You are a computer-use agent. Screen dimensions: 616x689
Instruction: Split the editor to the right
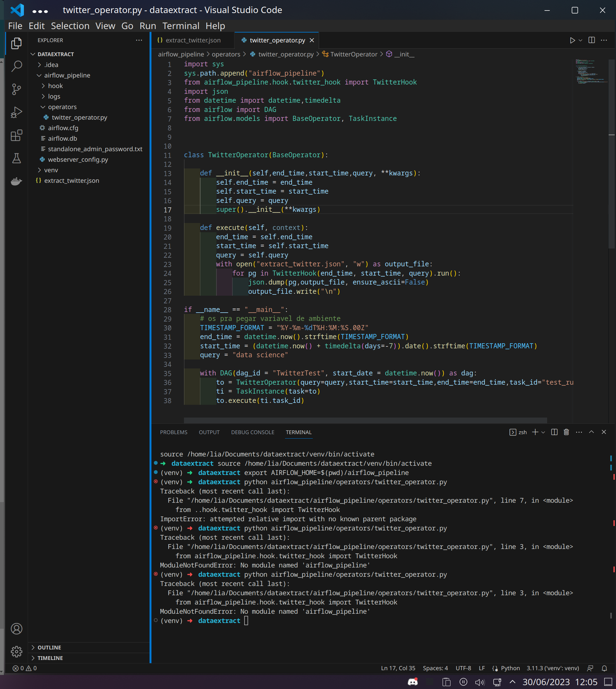(x=591, y=40)
